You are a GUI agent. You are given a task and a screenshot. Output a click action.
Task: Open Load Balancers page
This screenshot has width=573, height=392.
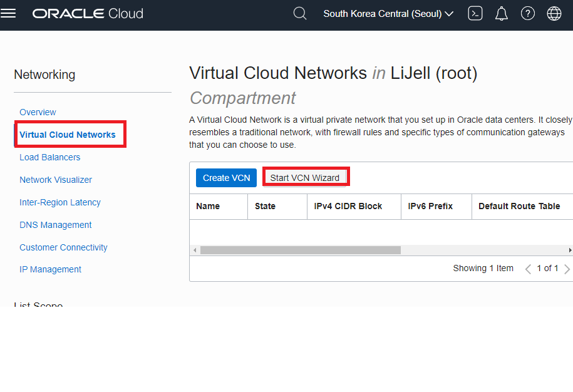49,157
